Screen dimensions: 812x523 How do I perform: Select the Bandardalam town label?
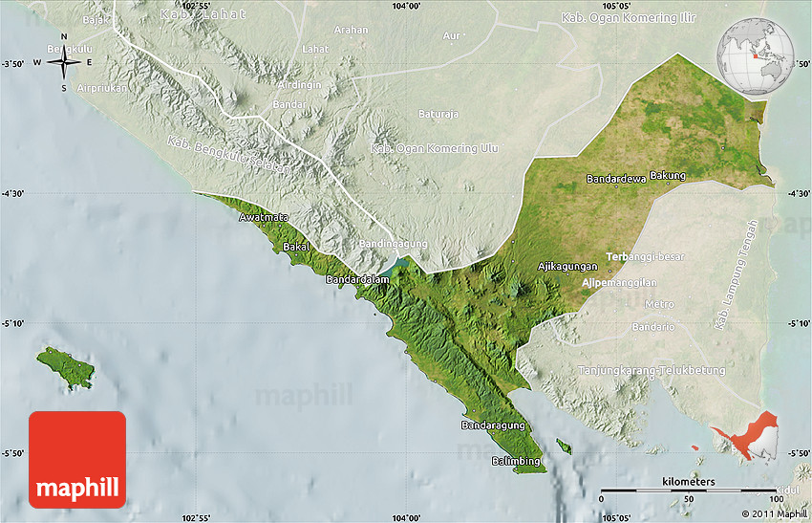[x=357, y=280]
